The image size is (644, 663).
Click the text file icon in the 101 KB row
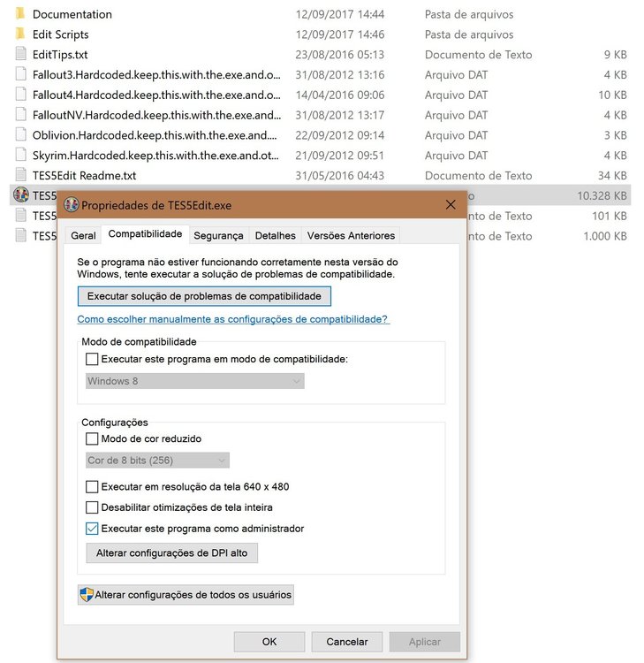point(20,216)
